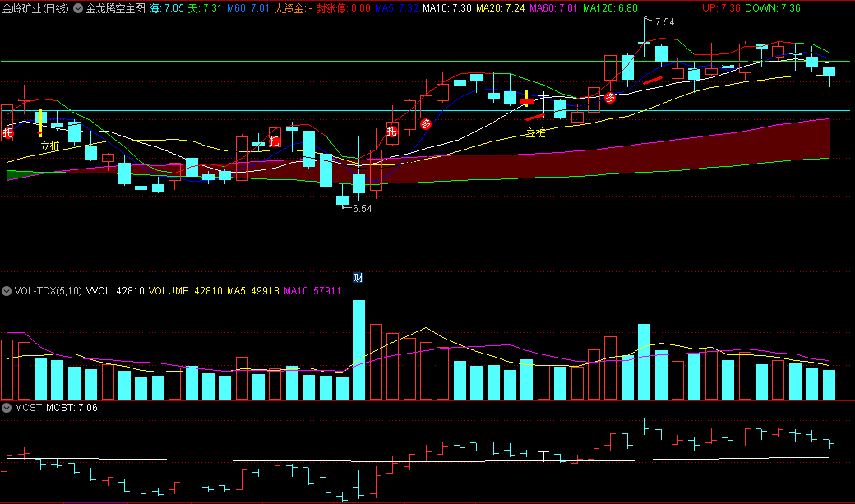This screenshot has width=855, height=504.
Task: Select the MA5: 7.32 value in main chart
Action: point(396,8)
